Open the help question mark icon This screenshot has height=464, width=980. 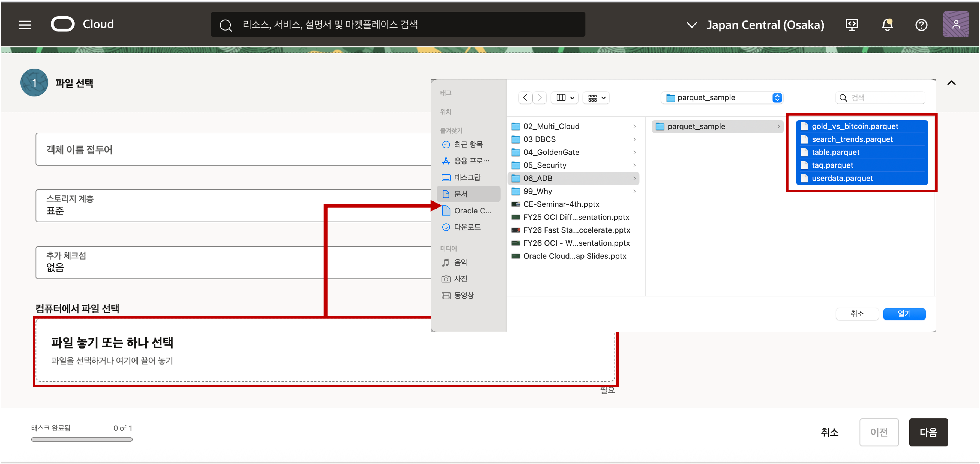(921, 25)
